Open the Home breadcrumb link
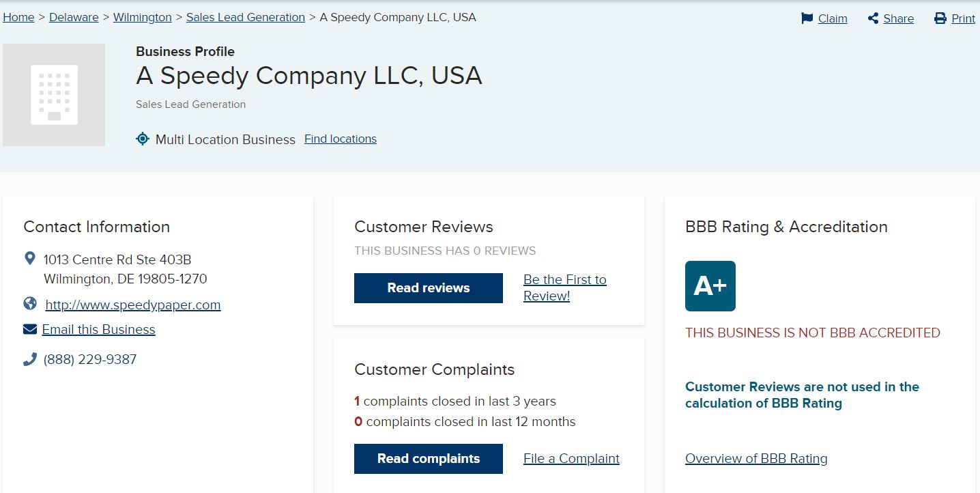Screen dimensions: 980x493 click(18, 17)
